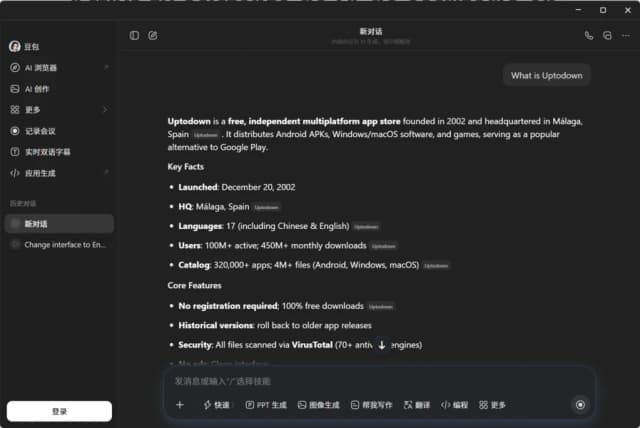The height and width of the screenshot is (428, 640).
Task: Click the chat window icon beside the phone
Action: [x=607, y=35]
